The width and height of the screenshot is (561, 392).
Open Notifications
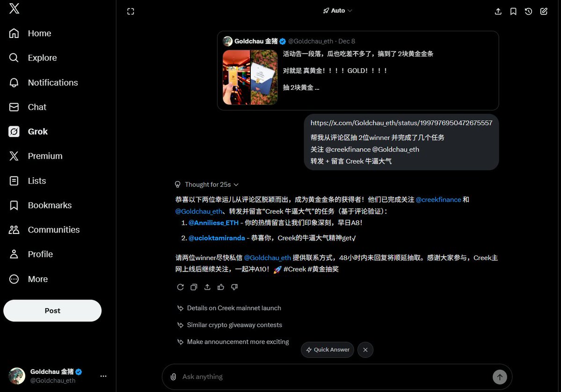(44, 83)
